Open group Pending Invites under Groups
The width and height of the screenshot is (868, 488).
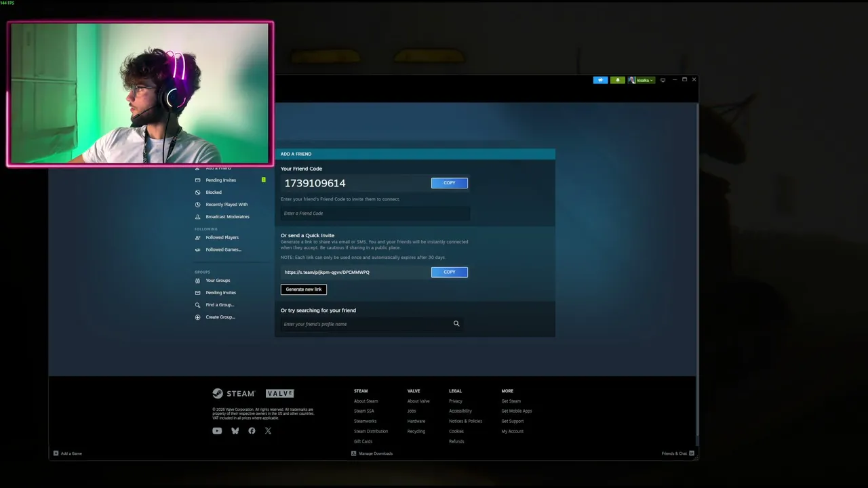[x=221, y=293]
